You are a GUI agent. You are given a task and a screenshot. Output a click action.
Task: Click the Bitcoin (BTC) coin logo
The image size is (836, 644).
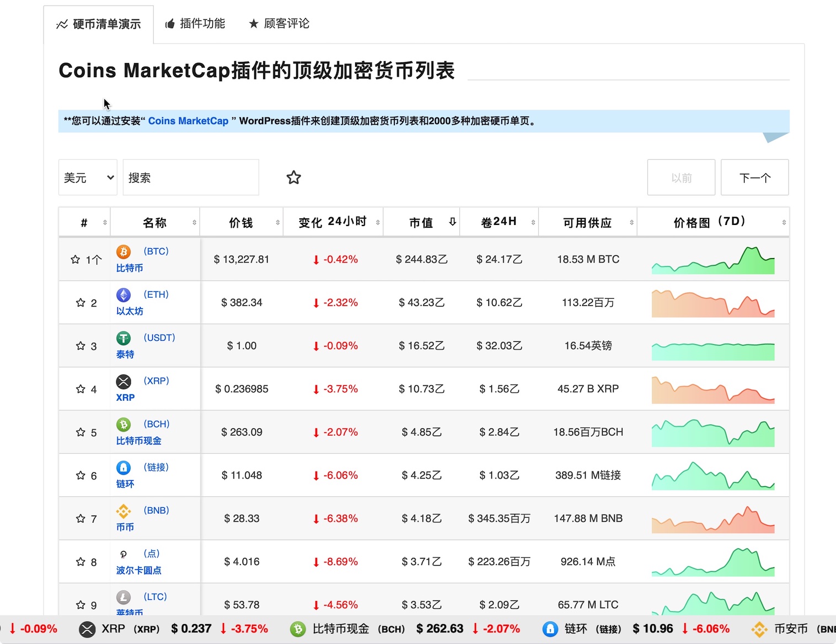click(124, 252)
